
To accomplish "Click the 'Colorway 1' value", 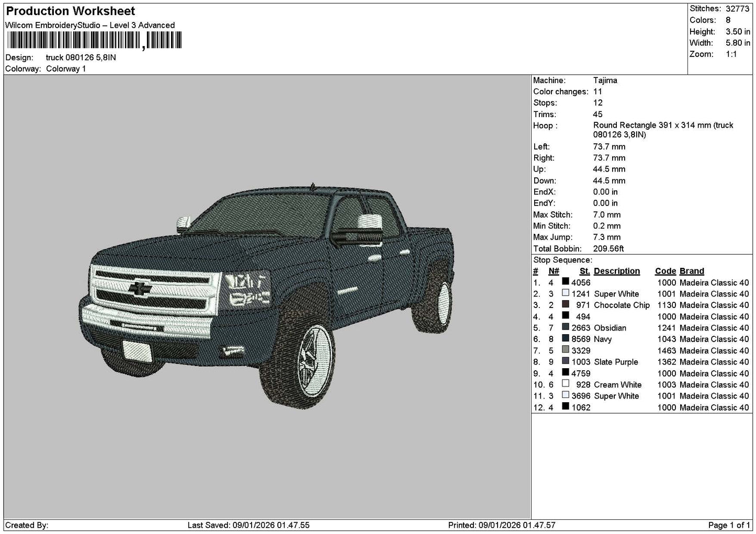I will tap(66, 69).
